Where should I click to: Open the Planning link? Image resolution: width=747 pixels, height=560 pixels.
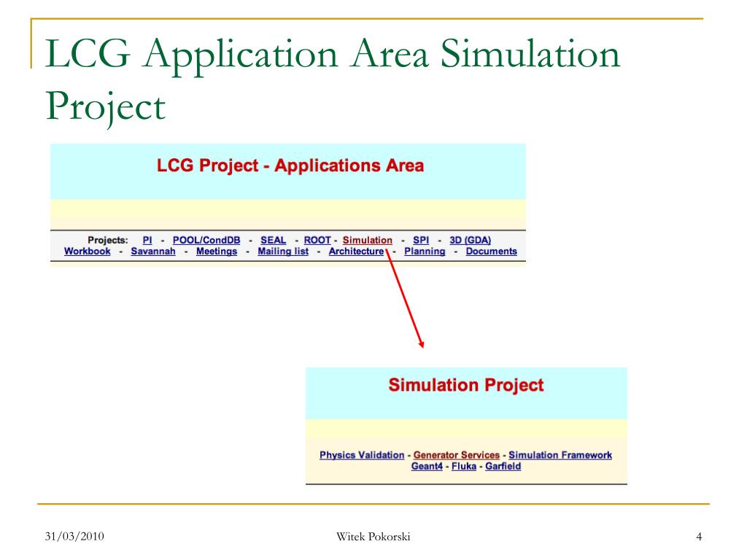[425, 252]
